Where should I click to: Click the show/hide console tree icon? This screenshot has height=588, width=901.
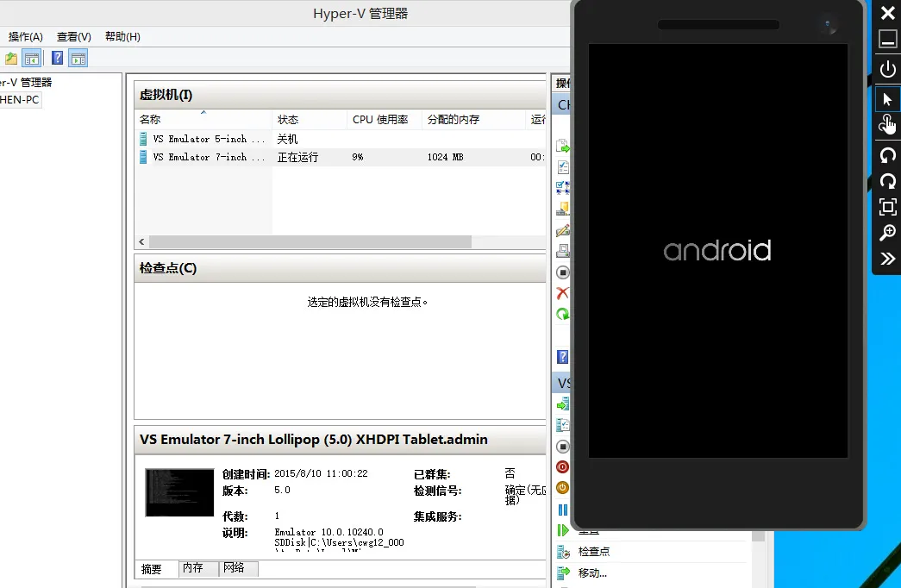point(32,58)
